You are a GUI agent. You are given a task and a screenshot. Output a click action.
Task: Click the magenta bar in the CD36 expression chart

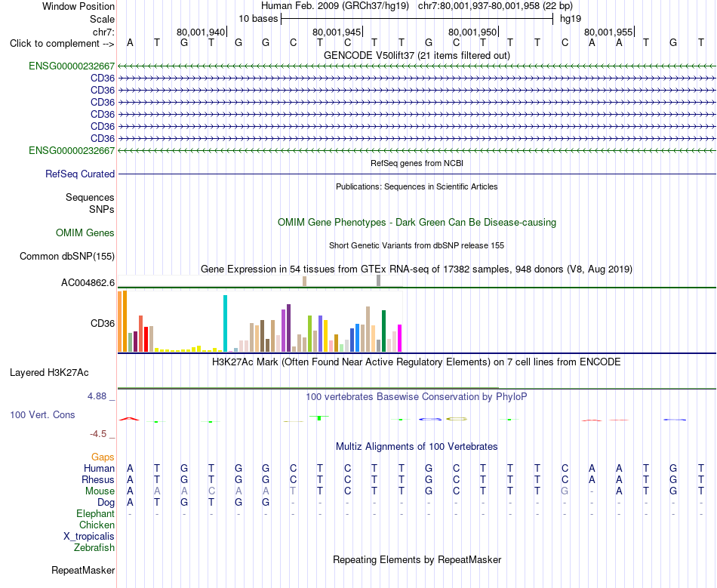tap(400, 338)
